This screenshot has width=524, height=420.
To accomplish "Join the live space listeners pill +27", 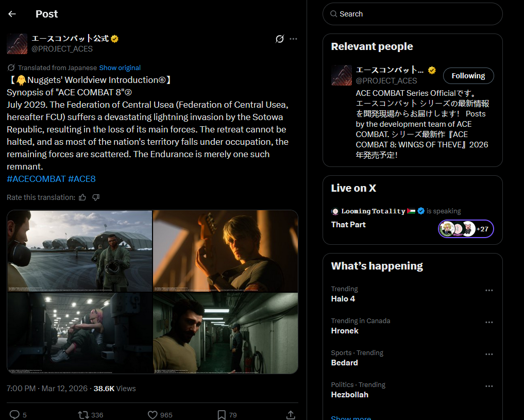I will (x=466, y=229).
